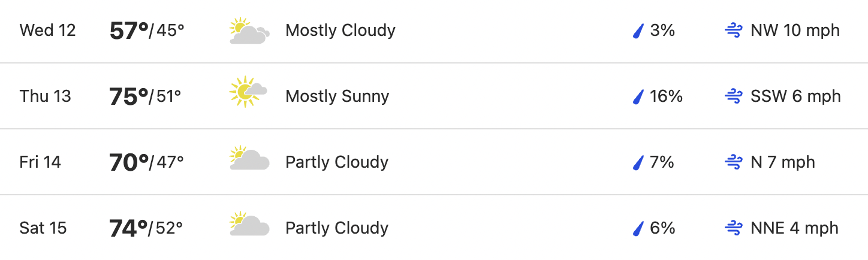Click the Mostly Sunny icon for Thu 13
Screen dimensions: 868x260
click(x=248, y=92)
